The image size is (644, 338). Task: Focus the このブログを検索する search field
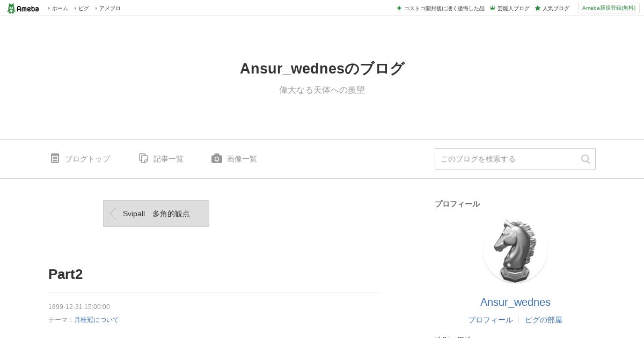[507, 159]
